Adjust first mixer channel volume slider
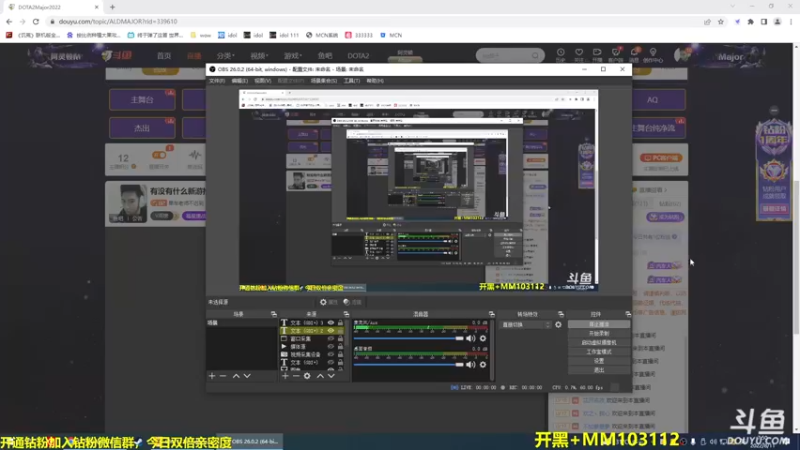The image size is (800, 450). 409,338
